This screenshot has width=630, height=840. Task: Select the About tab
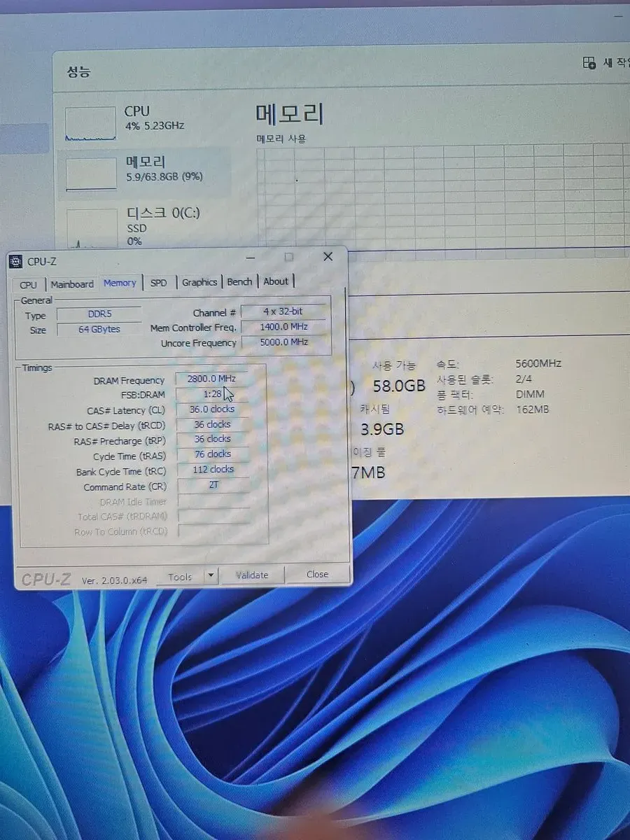pos(276,281)
